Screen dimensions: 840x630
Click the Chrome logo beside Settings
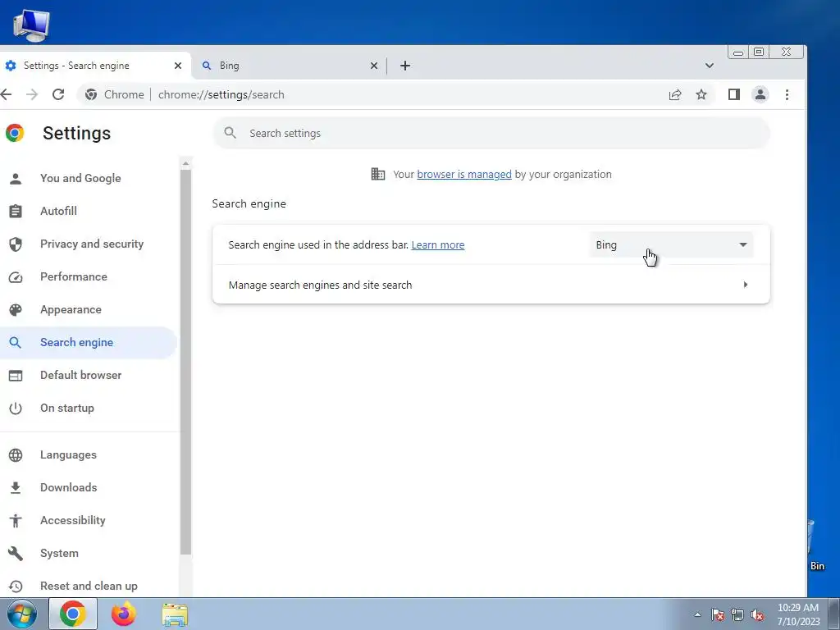click(15, 133)
